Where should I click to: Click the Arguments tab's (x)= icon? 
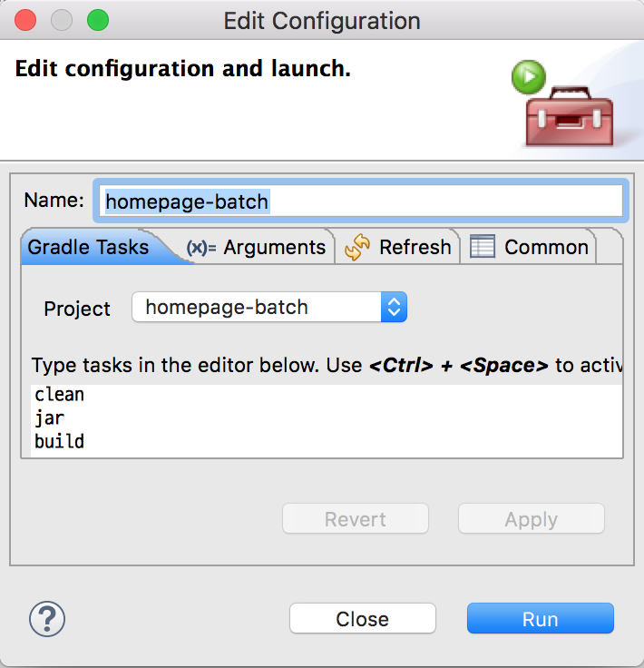(x=201, y=248)
